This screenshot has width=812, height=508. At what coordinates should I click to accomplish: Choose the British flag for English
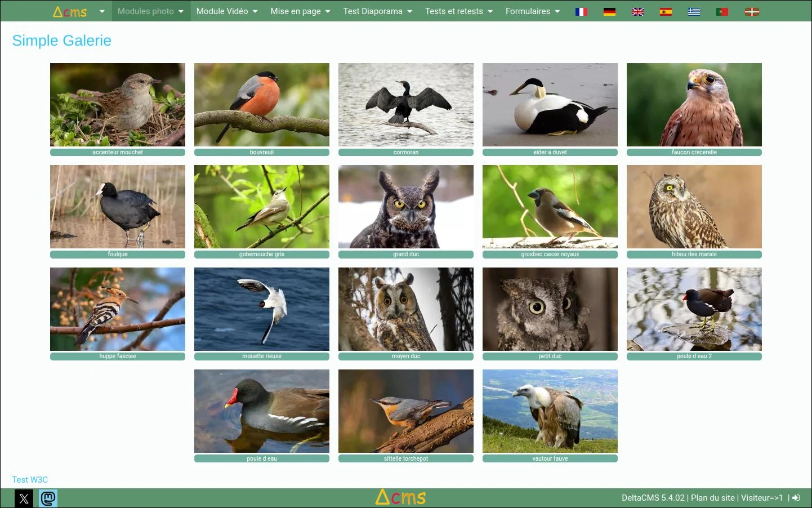637,11
